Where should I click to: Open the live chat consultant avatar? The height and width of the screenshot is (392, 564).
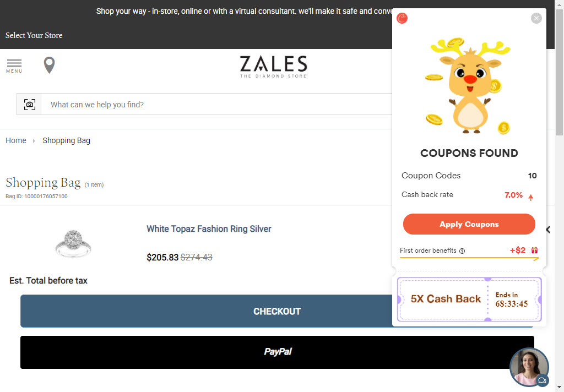[x=529, y=367]
